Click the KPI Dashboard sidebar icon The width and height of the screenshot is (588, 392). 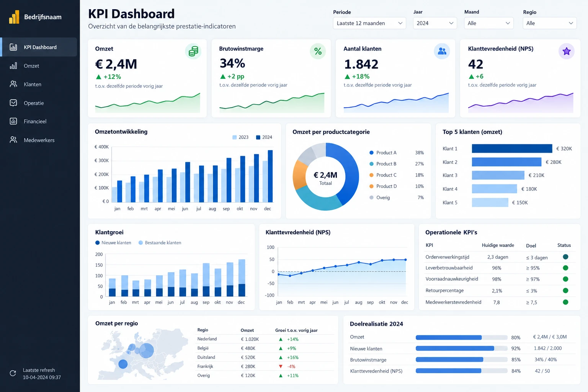(13, 47)
